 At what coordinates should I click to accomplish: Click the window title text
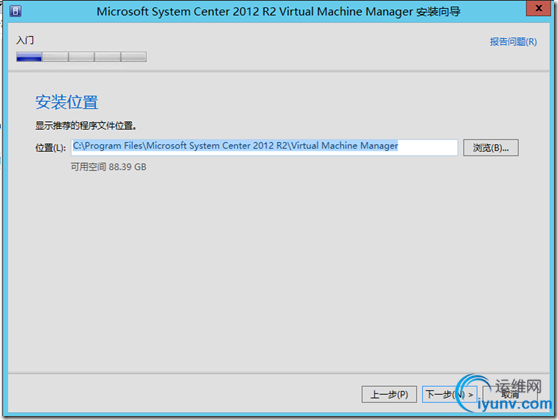pos(278,11)
